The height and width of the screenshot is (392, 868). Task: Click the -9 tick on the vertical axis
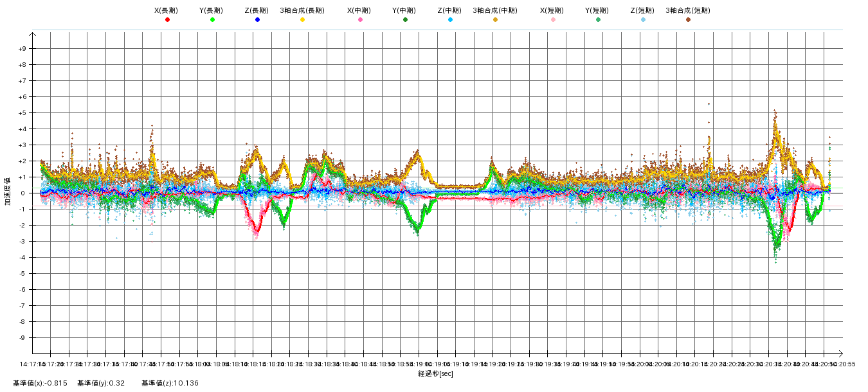[23, 338]
